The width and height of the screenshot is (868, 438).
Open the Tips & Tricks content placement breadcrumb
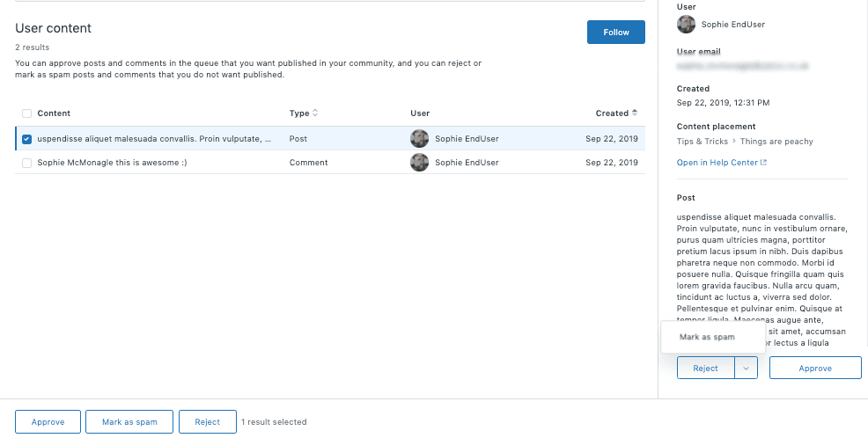(x=702, y=142)
